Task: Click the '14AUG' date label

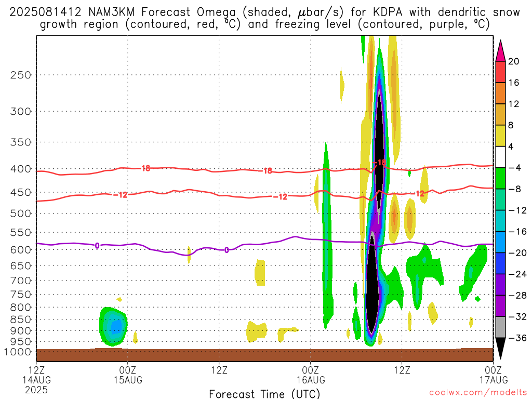Action: point(37,380)
